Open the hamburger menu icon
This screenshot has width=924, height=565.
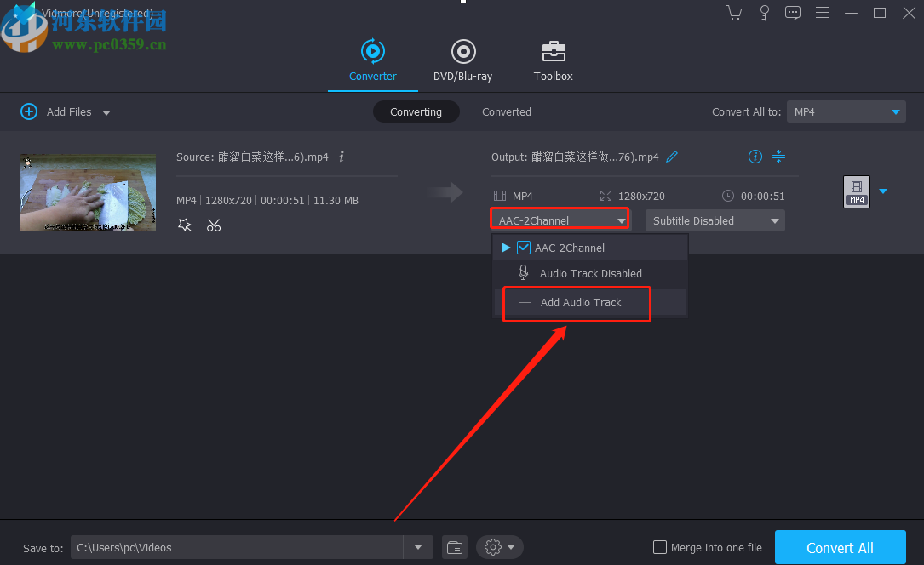click(x=822, y=13)
